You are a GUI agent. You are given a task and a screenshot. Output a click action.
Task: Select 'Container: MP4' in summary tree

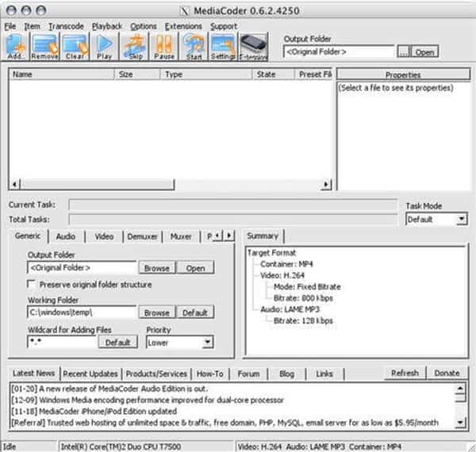tap(286, 264)
